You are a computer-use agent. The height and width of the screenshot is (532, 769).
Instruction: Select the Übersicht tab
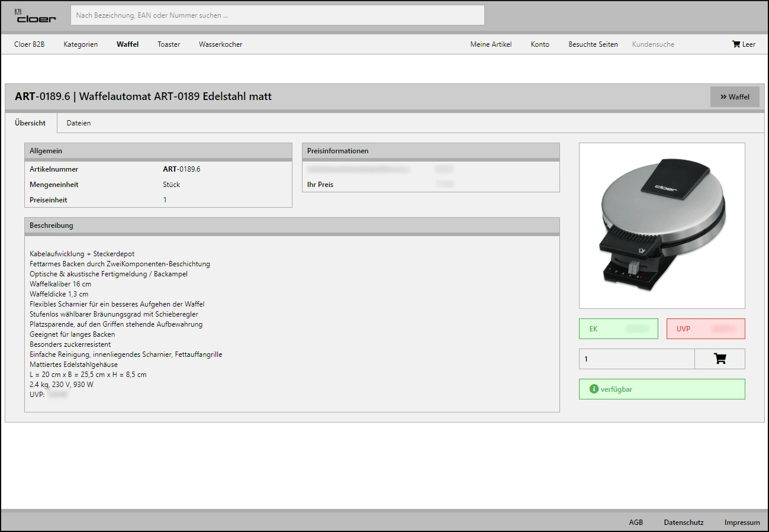click(30, 123)
